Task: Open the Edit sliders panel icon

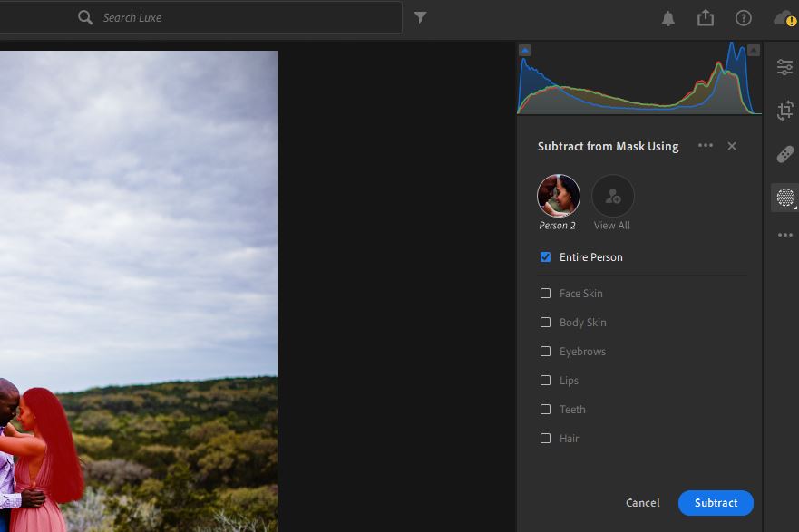Action: pyautogui.click(x=784, y=67)
